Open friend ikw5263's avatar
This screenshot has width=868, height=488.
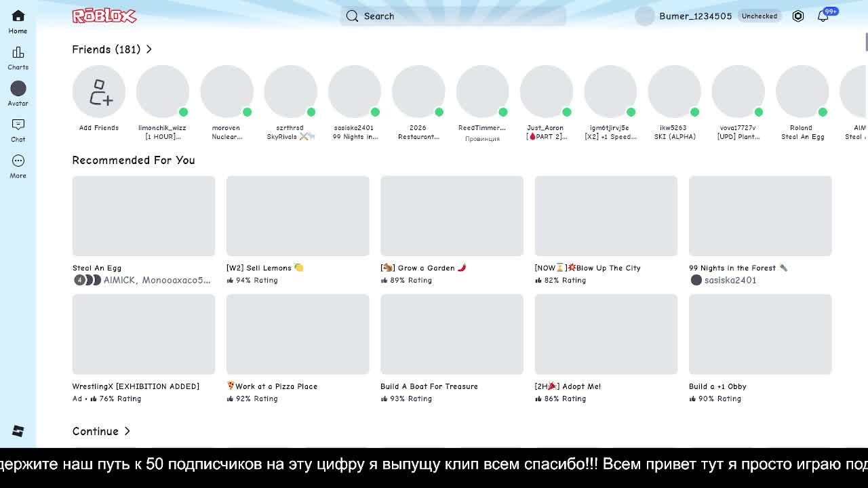click(x=674, y=92)
